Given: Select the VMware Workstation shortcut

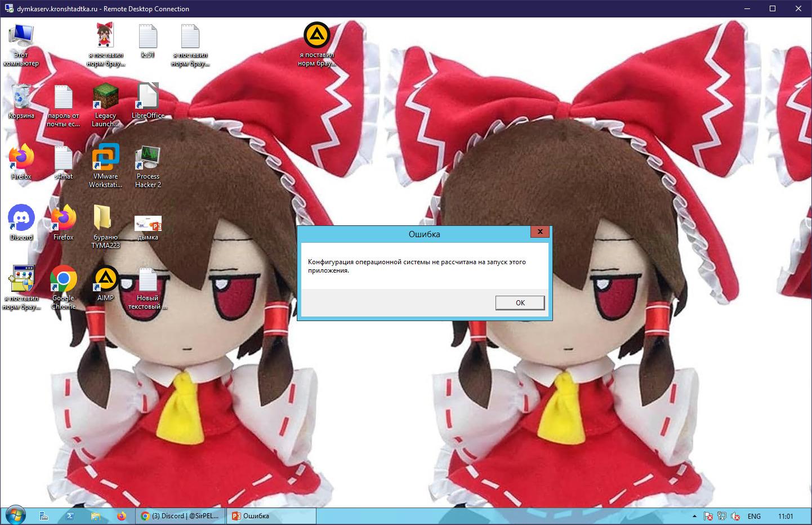Looking at the screenshot, I should (x=105, y=167).
